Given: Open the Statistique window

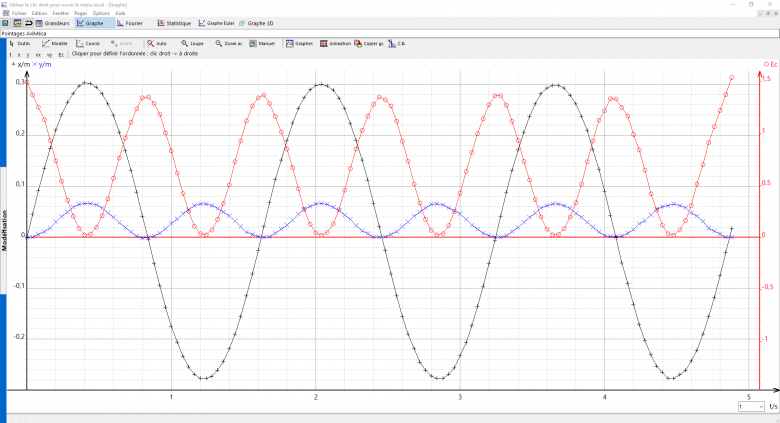Looking at the screenshot, I should 174,23.
